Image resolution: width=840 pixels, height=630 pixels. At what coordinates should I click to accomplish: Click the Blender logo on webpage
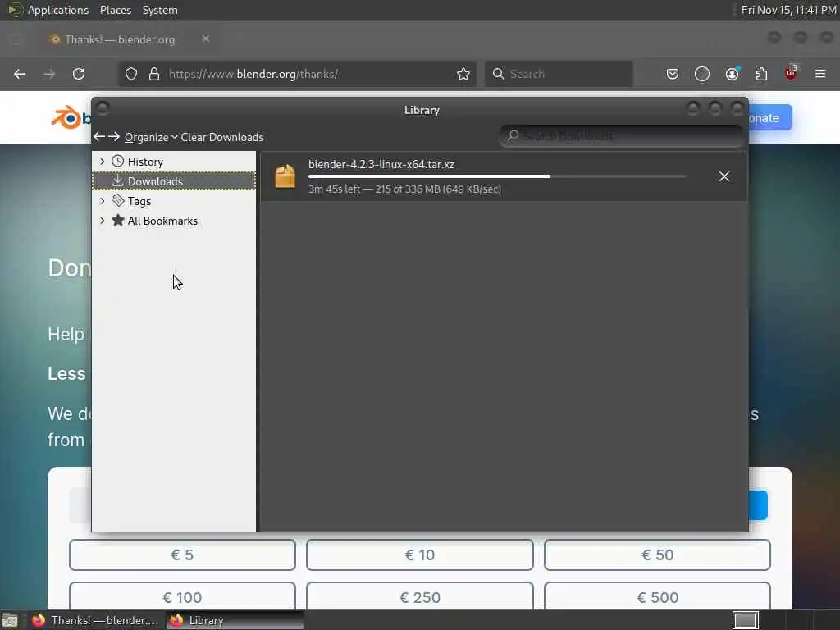click(x=71, y=118)
